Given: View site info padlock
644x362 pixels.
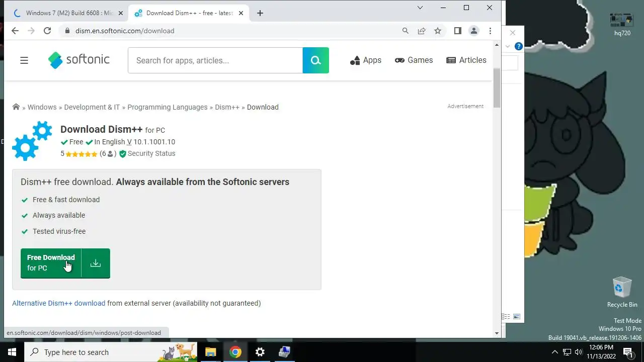Looking at the screenshot, I should [x=67, y=31].
